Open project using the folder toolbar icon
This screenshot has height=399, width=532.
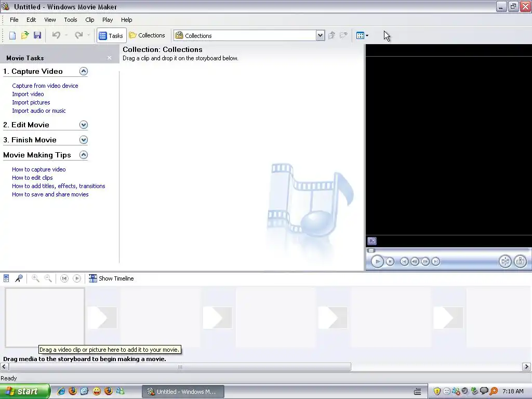(25, 35)
